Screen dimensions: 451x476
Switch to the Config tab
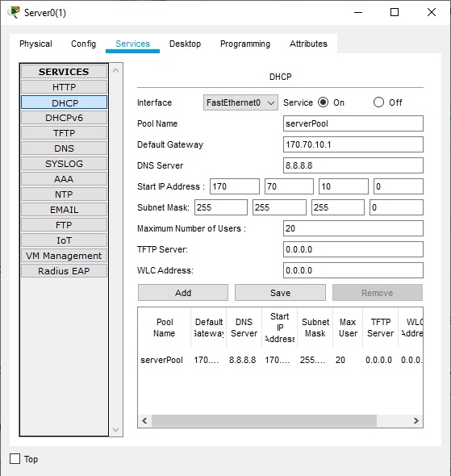pyautogui.click(x=83, y=44)
